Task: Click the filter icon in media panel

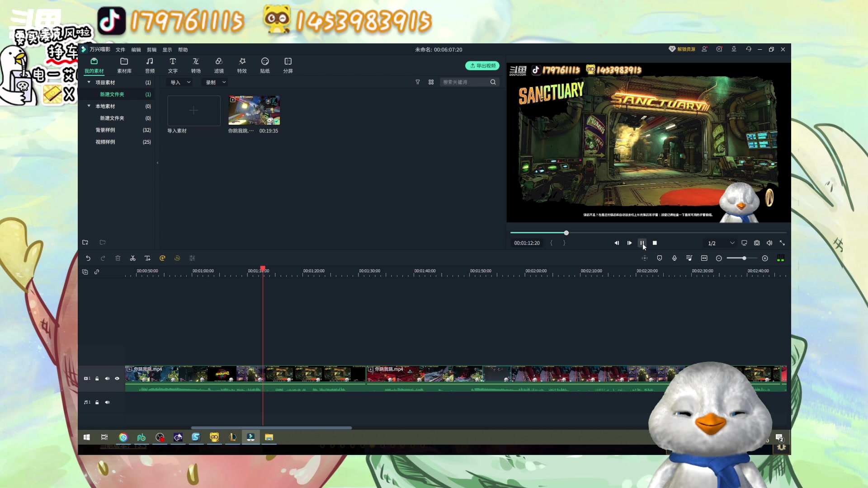Action: pos(418,82)
